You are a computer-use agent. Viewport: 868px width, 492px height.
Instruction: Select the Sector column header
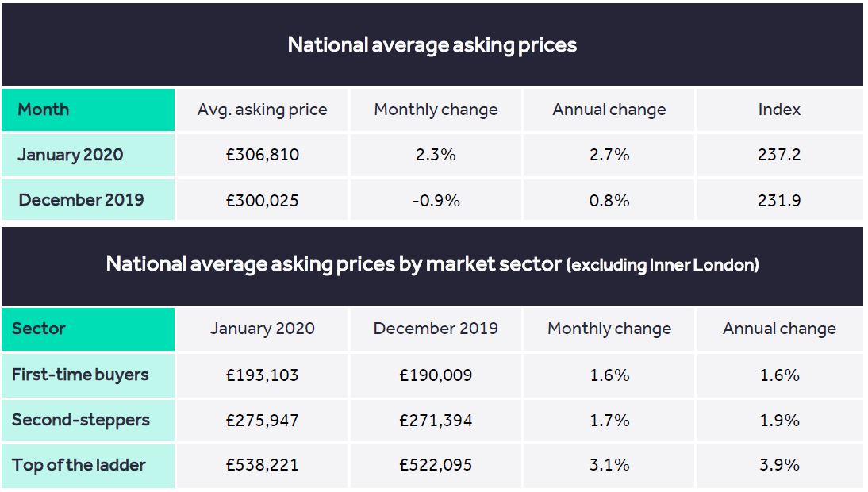coord(39,329)
